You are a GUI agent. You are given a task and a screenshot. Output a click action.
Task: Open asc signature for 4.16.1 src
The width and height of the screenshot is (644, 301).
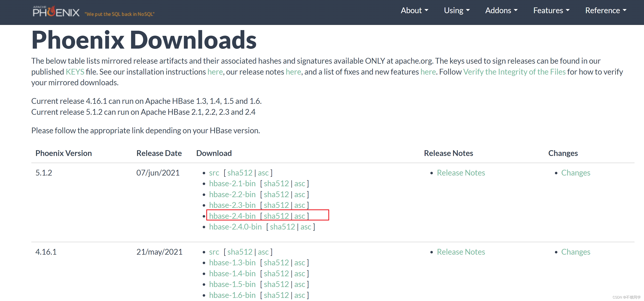(x=263, y=252)
